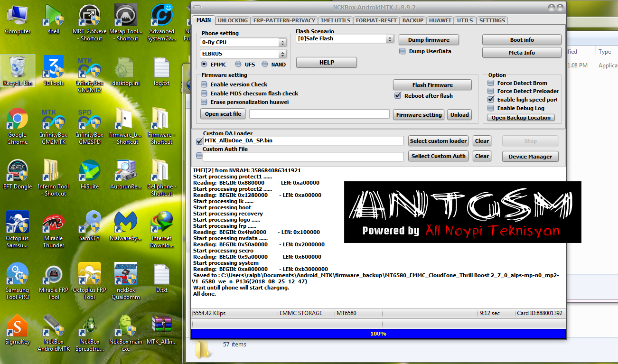The width and height of the screenshot is (618, 364).
Task: Select the Malwarebytes desktop icon
Action: (x=126, y=226)
